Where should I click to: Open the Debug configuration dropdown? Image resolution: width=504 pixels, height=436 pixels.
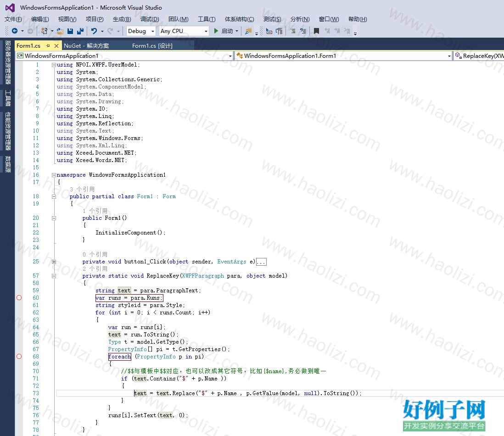tap(141, 31)
